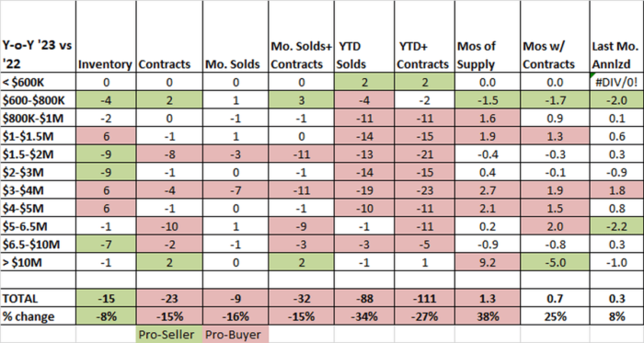Click the pink Pro-Buyer legend cell

236,335
